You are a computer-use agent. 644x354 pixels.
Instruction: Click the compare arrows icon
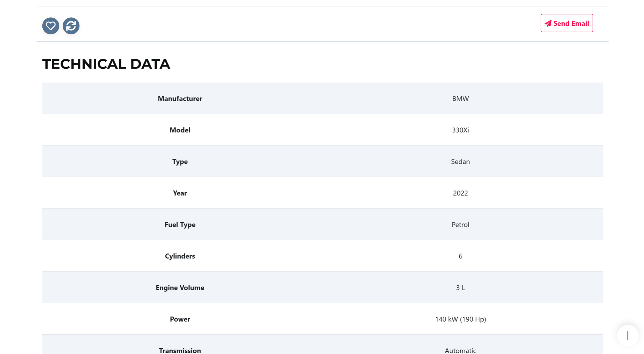coord(71,26)
